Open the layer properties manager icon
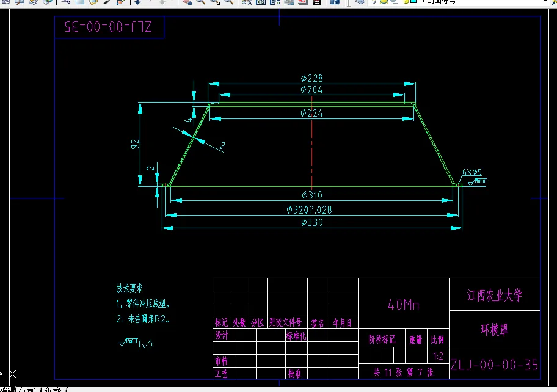Image resolution: width=557 pixels, height=392 pixels. coord(360,2)
